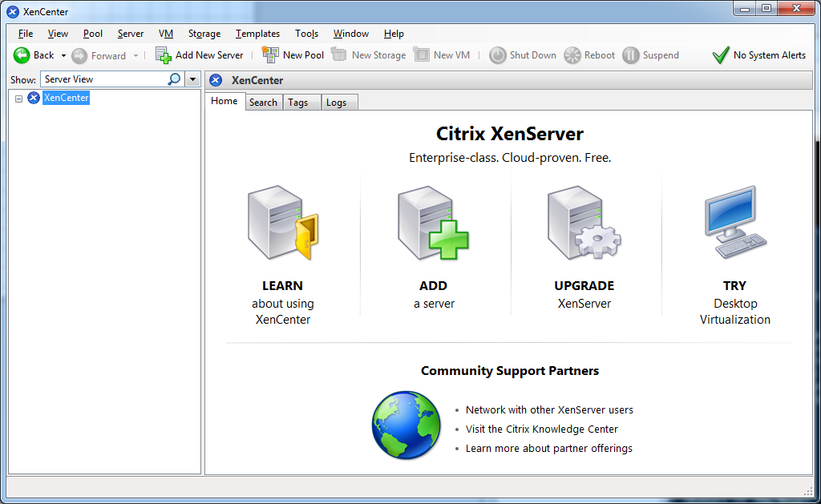The image size is (821, 504).
Task: Click the ADD a server icon
Action: pyautogui.click(x=433, y=224)
